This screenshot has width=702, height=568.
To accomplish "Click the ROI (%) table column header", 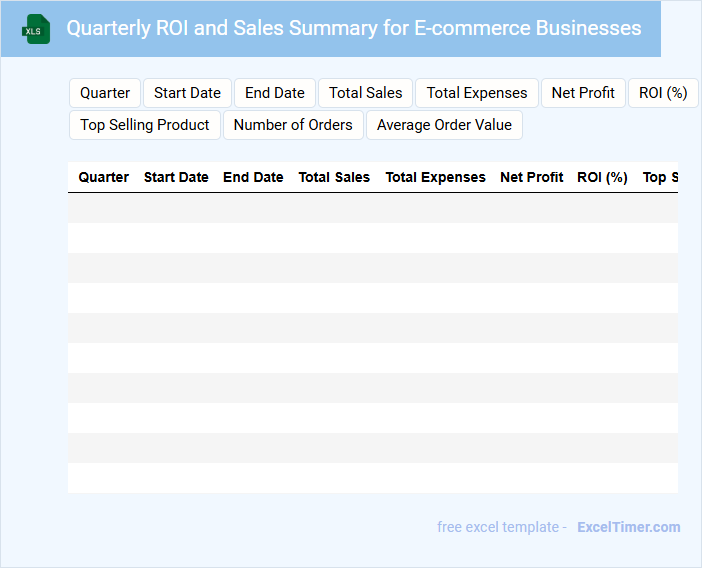I will click(x=602, y=177).
